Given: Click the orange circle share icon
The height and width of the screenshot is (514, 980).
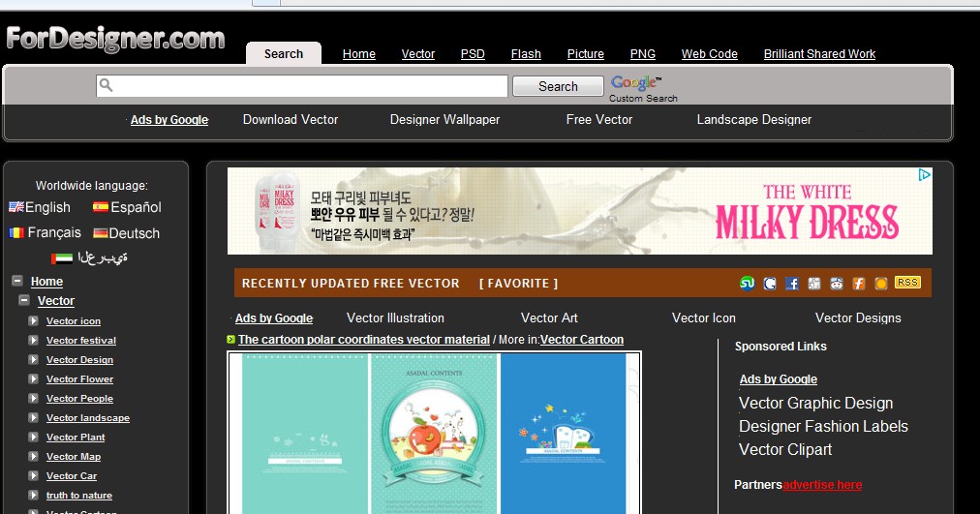Looking at the screenshot, I should [x=880, y=284].
